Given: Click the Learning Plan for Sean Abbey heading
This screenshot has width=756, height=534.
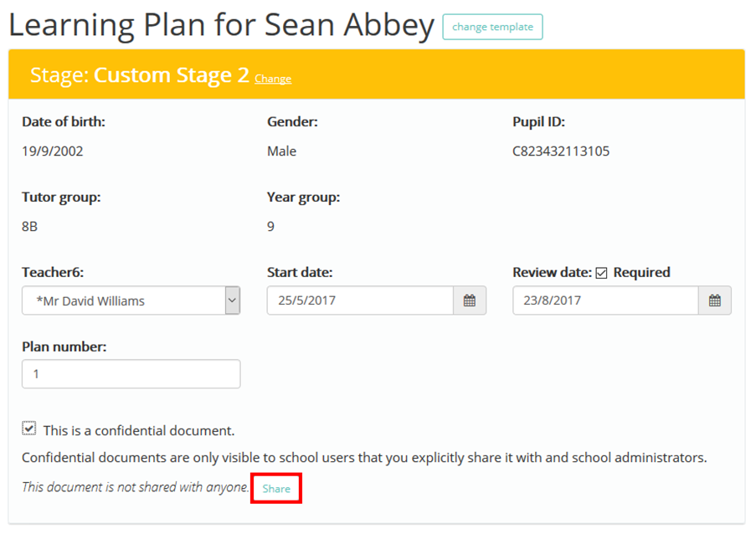Looking at the screenshot, I should [x=218, y=25].
